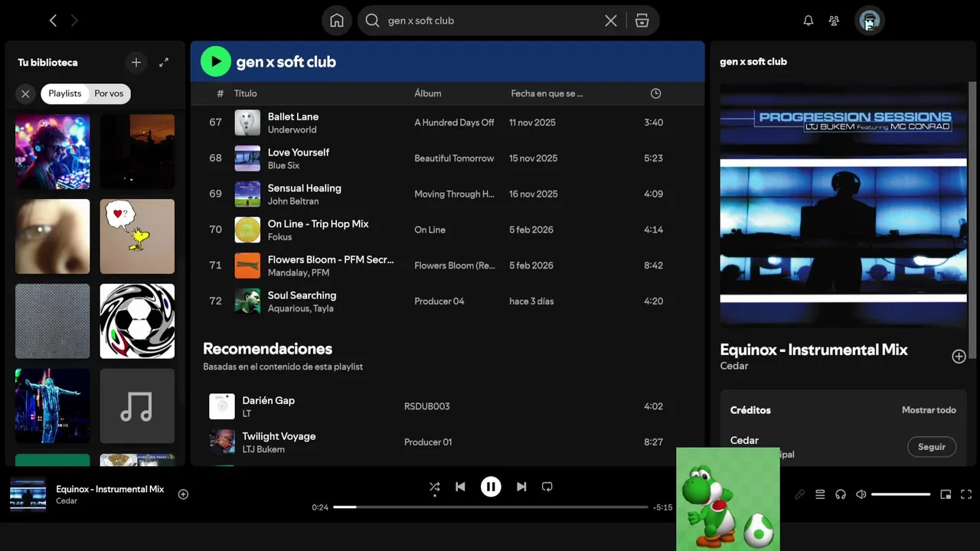Create a new playlist with plus icon
Viewport: 980px width, 551px height.
point(136,63)
